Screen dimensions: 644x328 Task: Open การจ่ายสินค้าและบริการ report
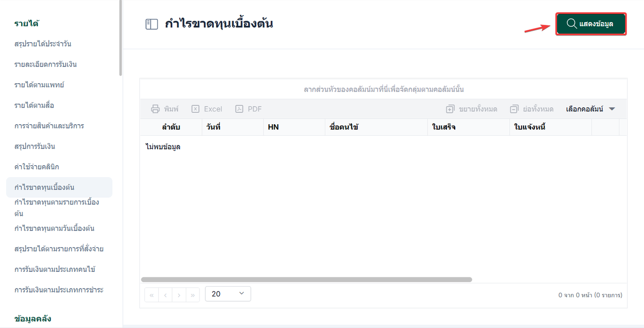coord(49,126)
